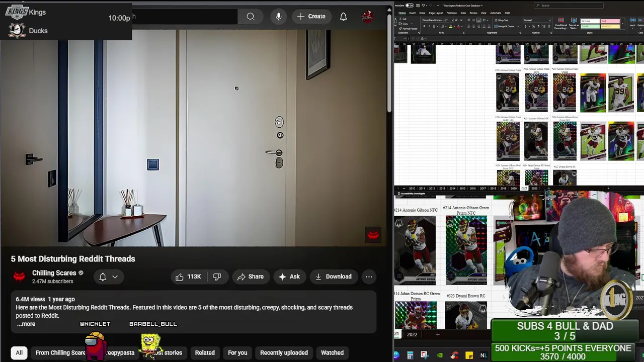Open Chilling Scares channel name link
644x362 pixels.
tap(54, 273)
